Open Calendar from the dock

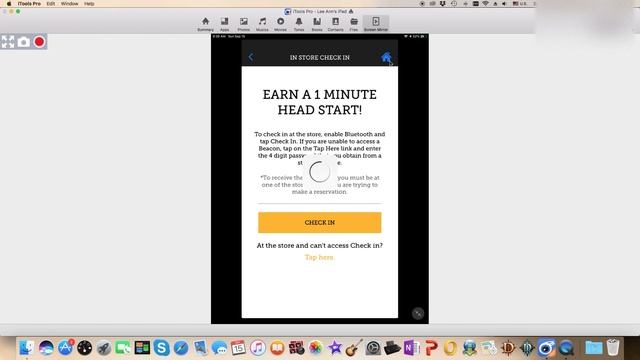tap(239, 348)
